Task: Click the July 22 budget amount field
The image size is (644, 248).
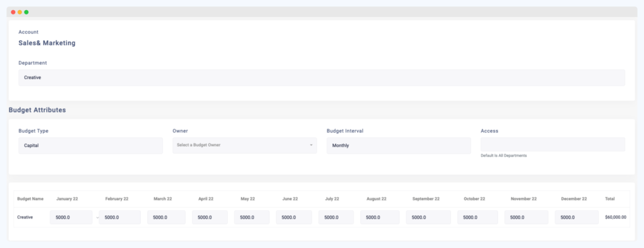Action: point(336,217)
